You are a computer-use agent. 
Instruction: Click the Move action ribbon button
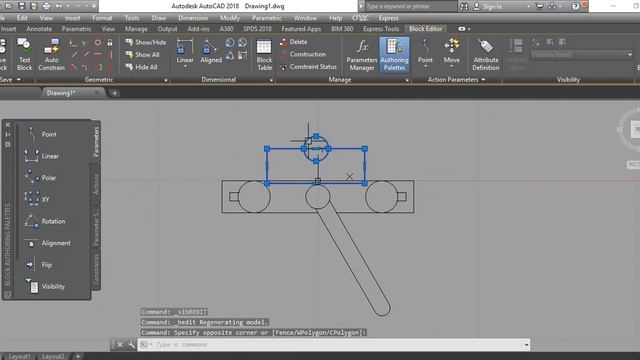pos(451,51)
